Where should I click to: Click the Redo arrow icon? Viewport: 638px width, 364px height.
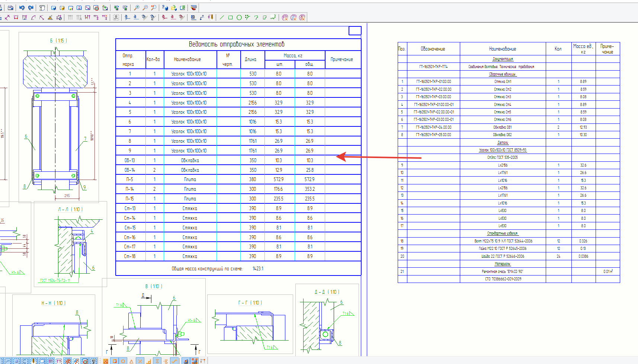point(31,8)
